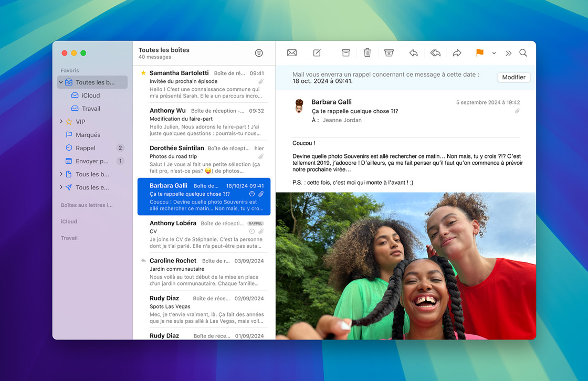The width and height of the screenshot is (588, 381).
Task: Archive the selected message
Action: [346, 53]
